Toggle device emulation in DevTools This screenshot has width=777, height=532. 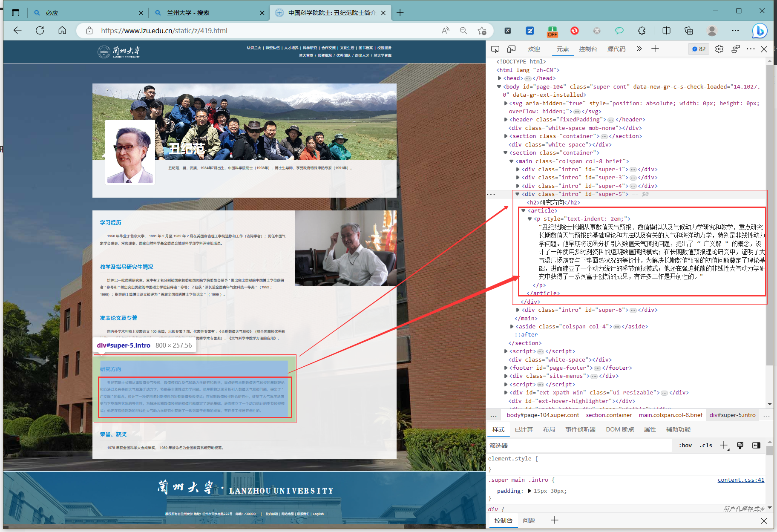pyautogui.click(x=511, y=49)
